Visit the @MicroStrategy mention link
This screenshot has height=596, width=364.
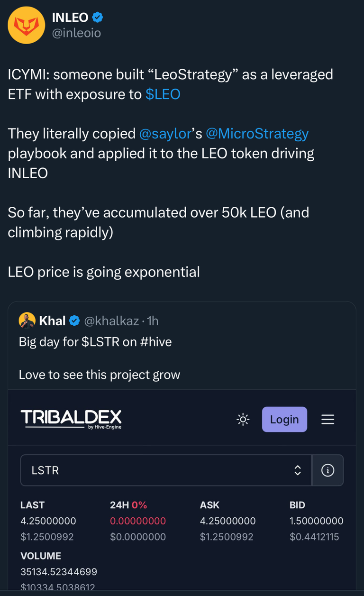257,134
